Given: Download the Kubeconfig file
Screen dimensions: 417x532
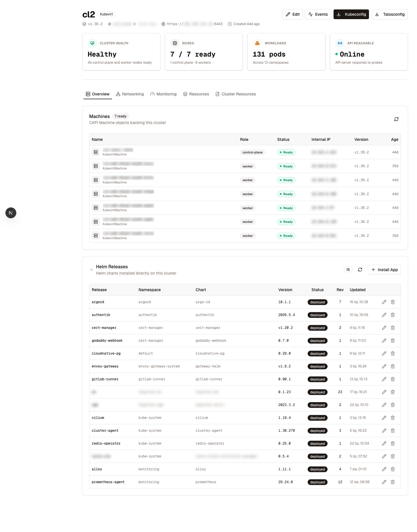Looking at the screenshot, I should (x=351, y=14).
